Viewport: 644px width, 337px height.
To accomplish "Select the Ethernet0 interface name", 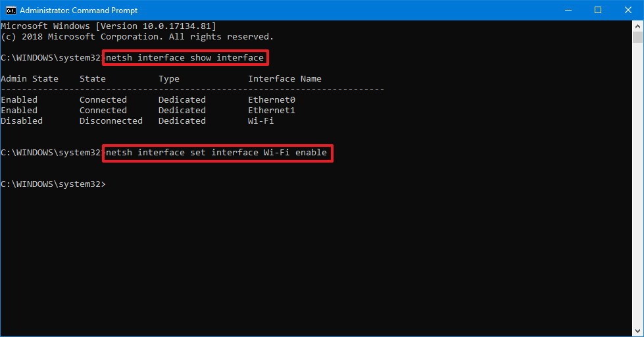I will point(272,100).
